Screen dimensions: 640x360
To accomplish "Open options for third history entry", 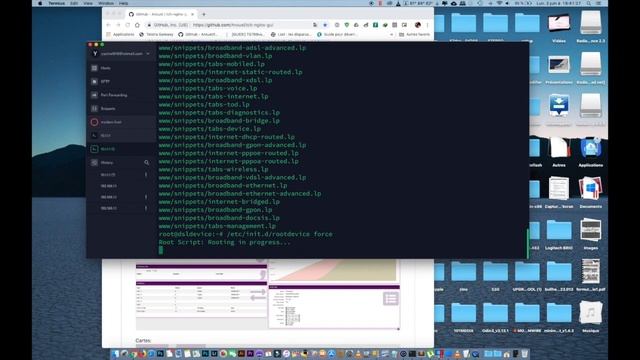I will pos(146,197).
